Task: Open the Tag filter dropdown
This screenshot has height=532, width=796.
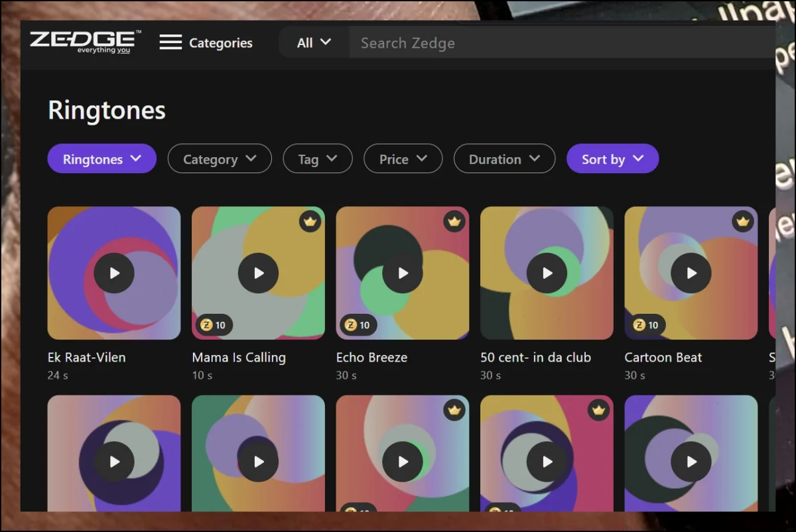Action: tap(318, 159)
